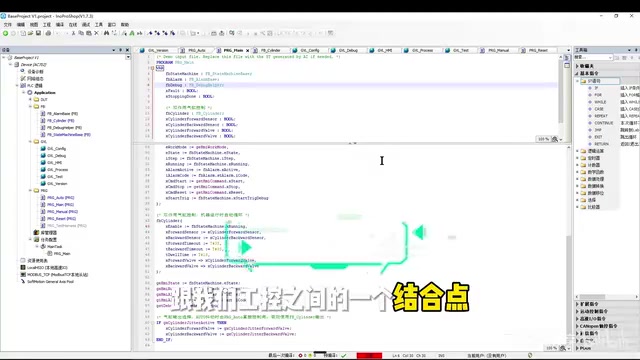
Task: Click the binoculars find toolbar icon
Action: 107,33
